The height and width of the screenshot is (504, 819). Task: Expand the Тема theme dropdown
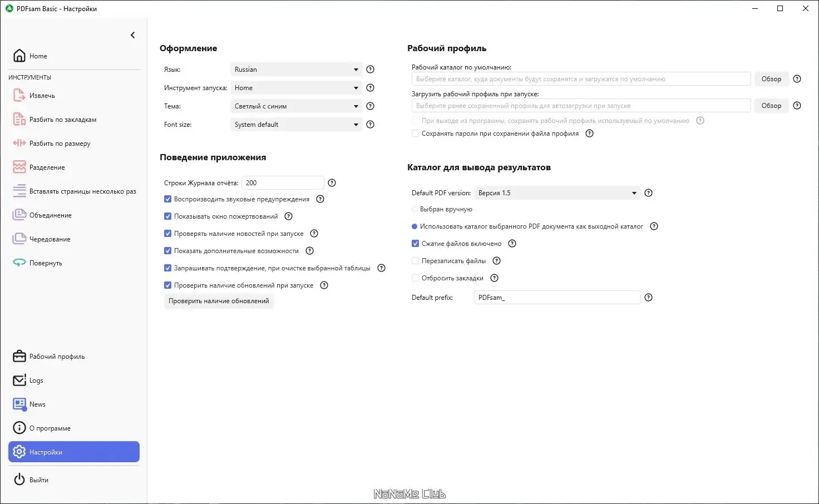(x=296, y=106)
